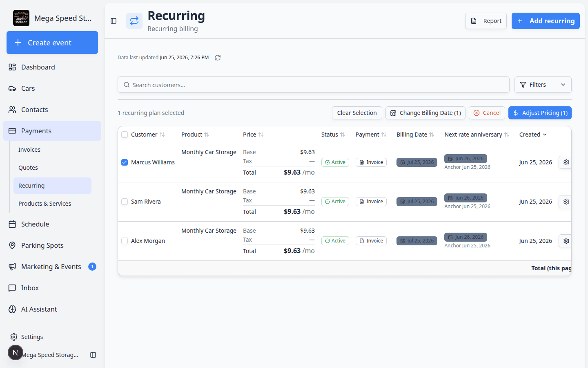Open Billing Date Jul 25 for Alex Morgan
The width and height of the screenshot is (588, 368).
pos(417,241)
